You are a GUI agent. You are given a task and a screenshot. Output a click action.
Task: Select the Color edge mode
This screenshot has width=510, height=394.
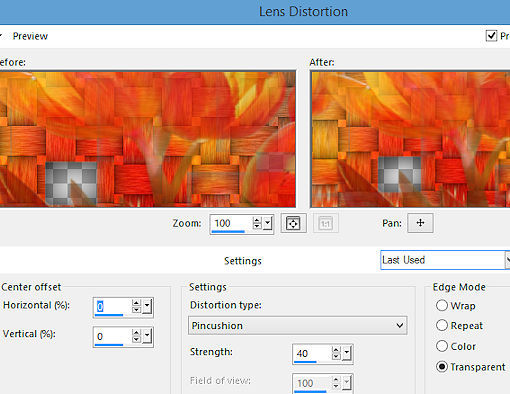tap(442, 346)
